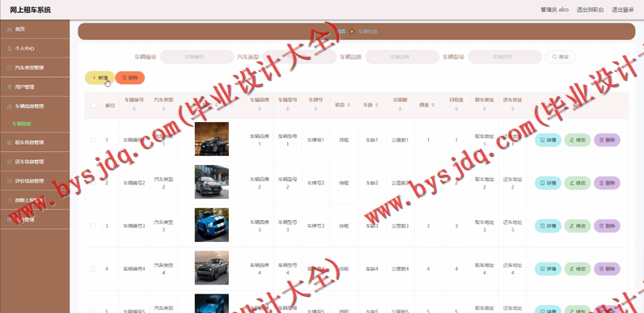
Task: Check the checkbox for row 4
Action: point(93,269)
